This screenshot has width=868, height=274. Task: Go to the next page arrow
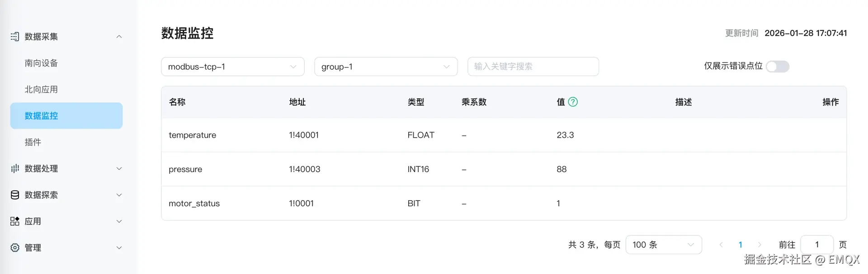pos(759,245)
